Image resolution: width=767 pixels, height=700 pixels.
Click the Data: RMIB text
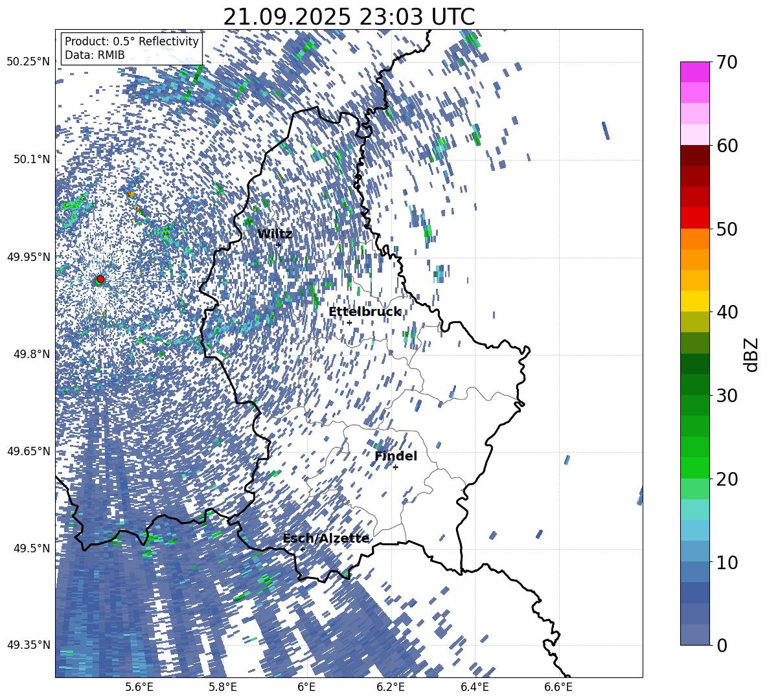point(95,55)
